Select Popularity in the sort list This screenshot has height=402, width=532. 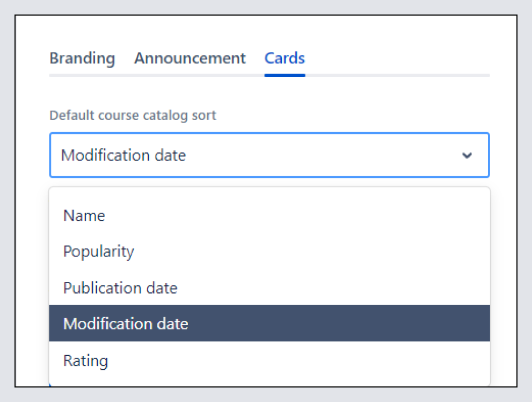(99, 252)
